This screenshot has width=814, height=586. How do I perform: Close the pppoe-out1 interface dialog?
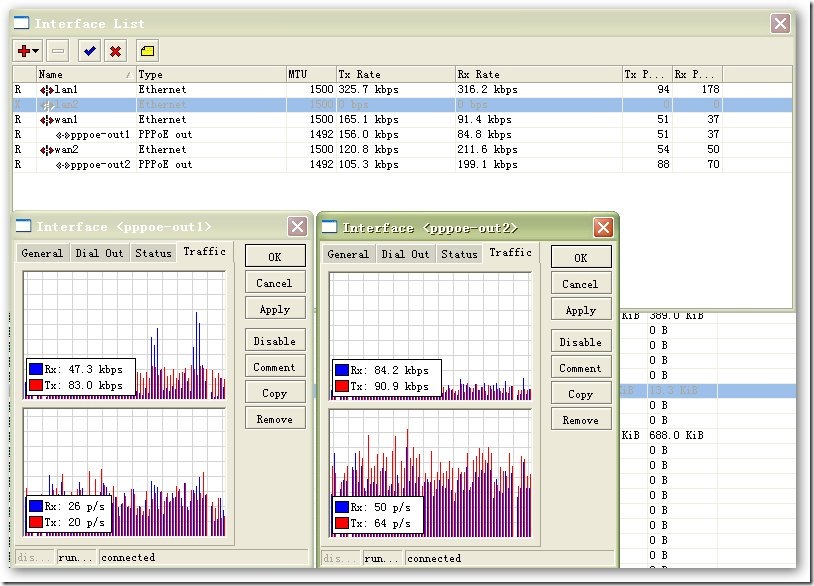(x=297, y=226)
